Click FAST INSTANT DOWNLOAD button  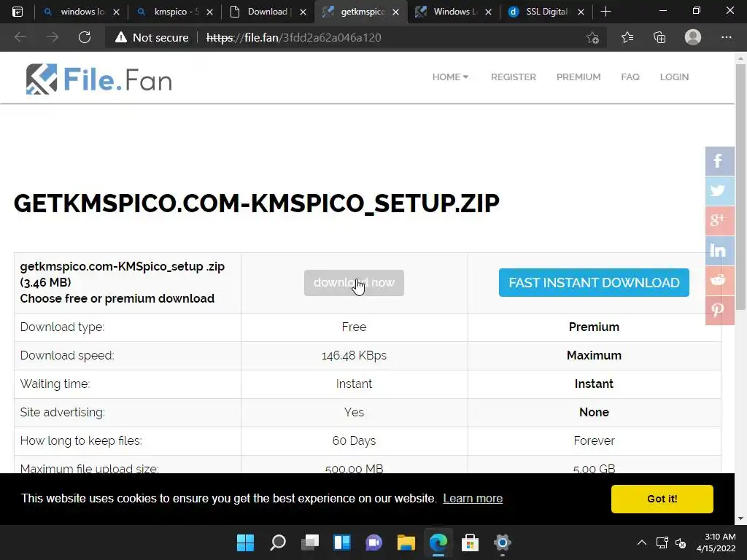594,282
